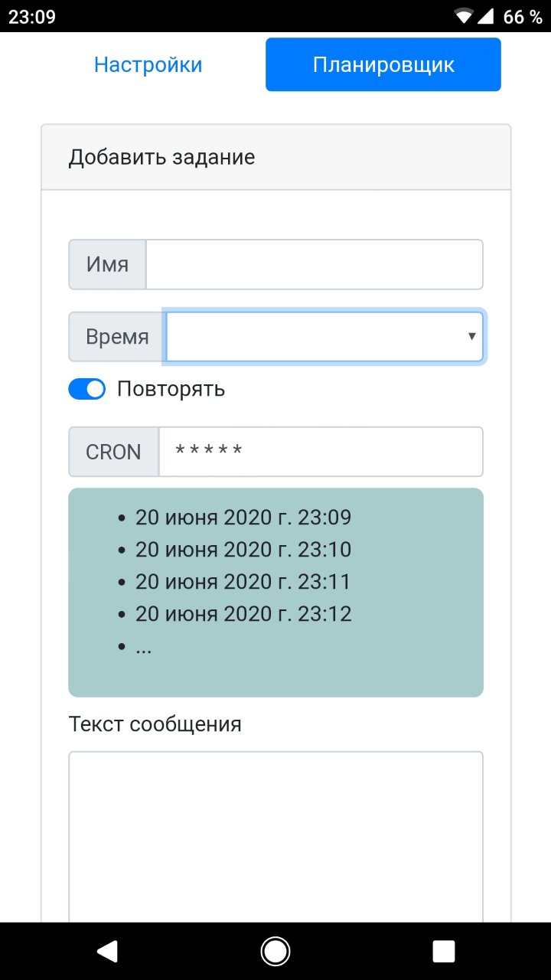Viewport: 551px width, 980px height.
Task: Tap the Wi-Fi status icon
Action: pos(463,16)
